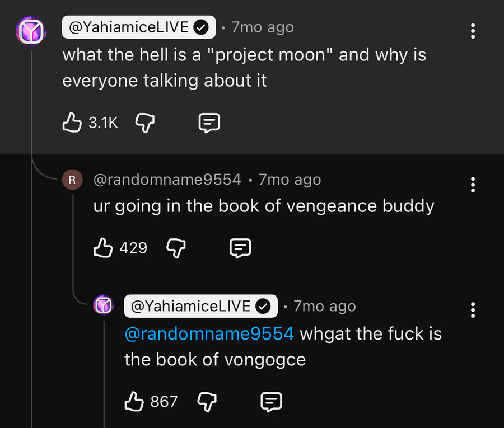Like the "project moon" comment

[72, 123]
